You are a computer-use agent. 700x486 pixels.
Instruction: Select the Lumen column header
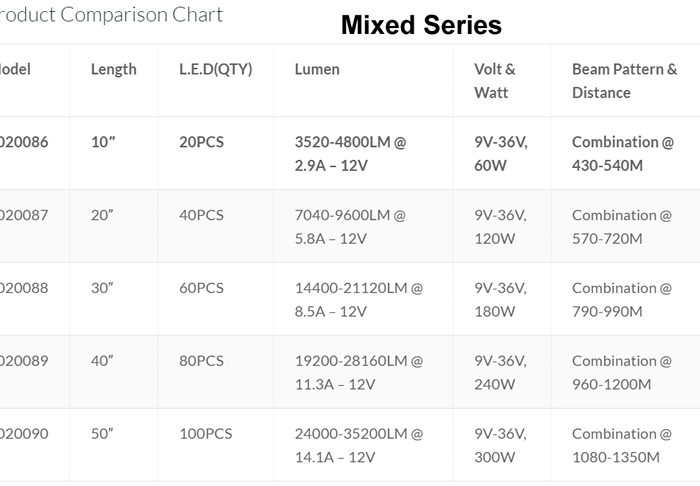point(317,69)
